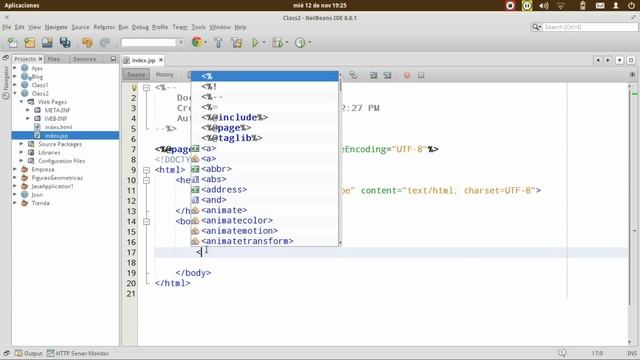The width and height of the screenshot is (640, 360).
Task: Click the Output window icon in status bar
Action: (19, 353)
